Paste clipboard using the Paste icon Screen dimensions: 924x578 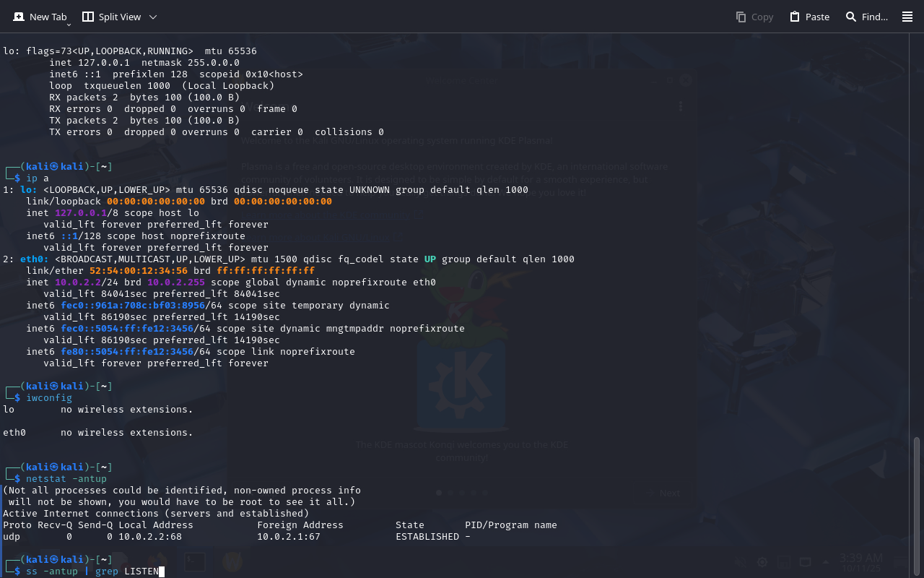pos(809,17)
